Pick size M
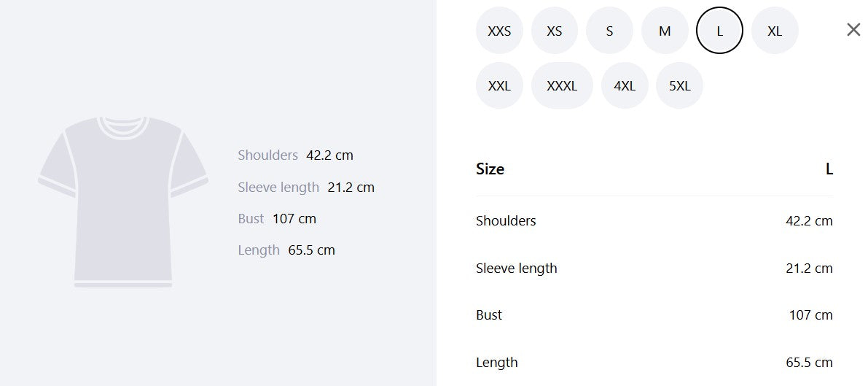 click(664, 31)
